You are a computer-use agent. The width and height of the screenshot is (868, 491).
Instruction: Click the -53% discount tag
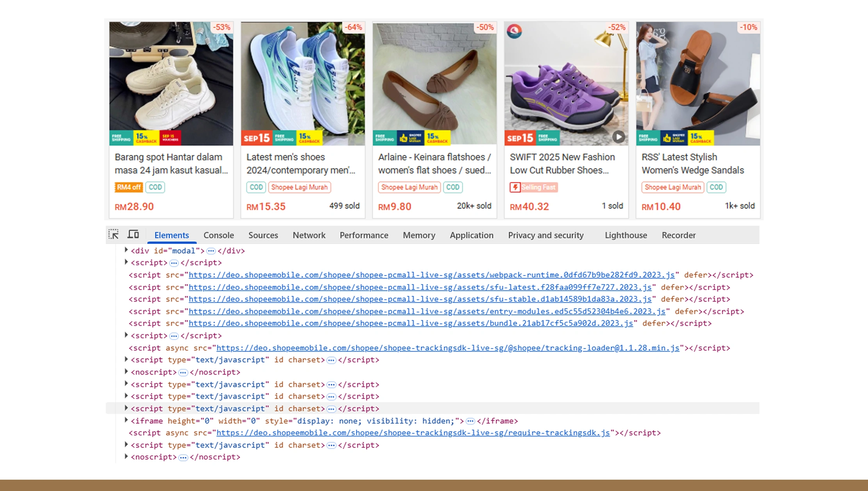click(221, 27)
